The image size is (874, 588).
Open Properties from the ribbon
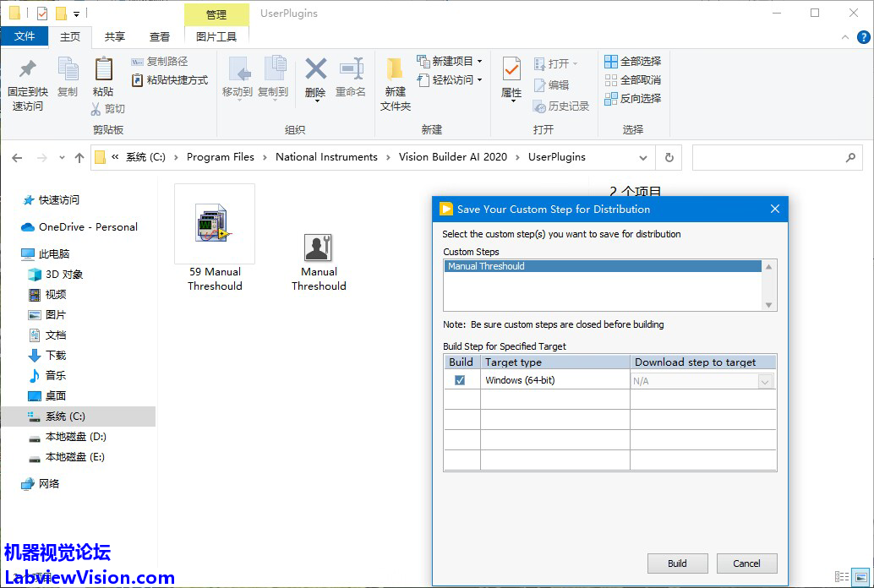pos(511,69)
